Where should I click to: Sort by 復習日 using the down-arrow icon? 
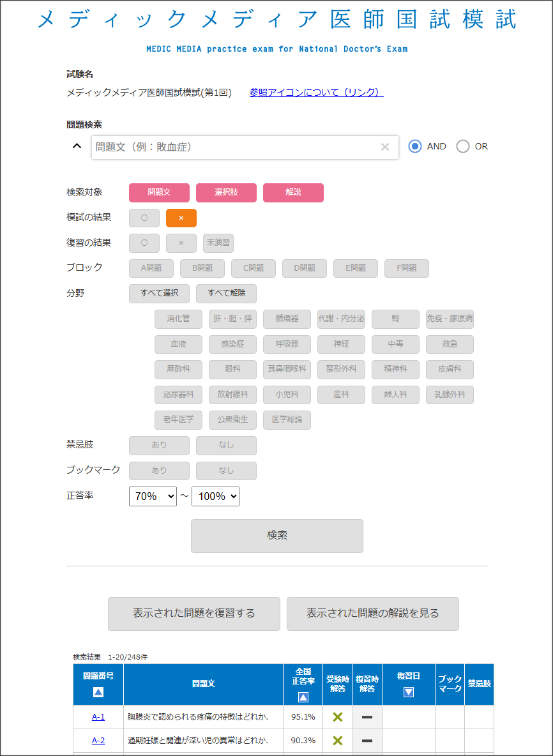click(x=409, y=692)
